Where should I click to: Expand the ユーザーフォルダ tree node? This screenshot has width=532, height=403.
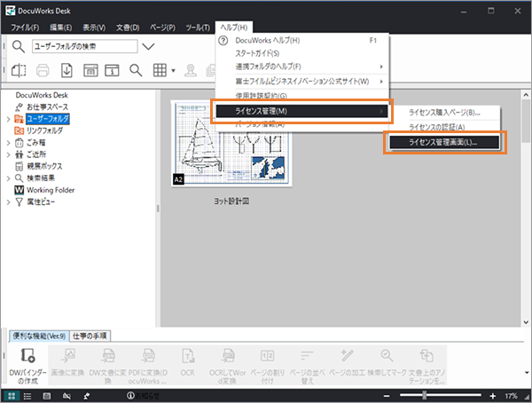click(9, 119)
